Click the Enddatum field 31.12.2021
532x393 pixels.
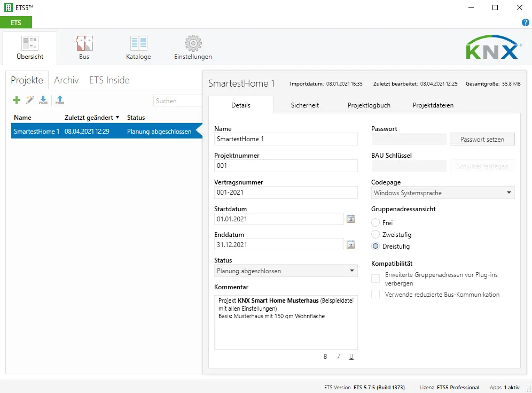tap(279, 244)
